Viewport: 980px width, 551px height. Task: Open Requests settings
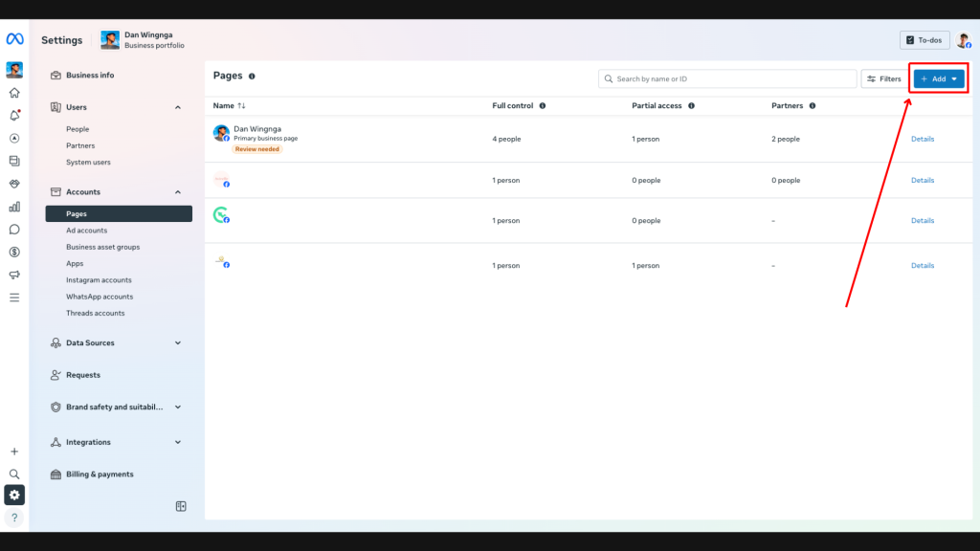point(82,375)
